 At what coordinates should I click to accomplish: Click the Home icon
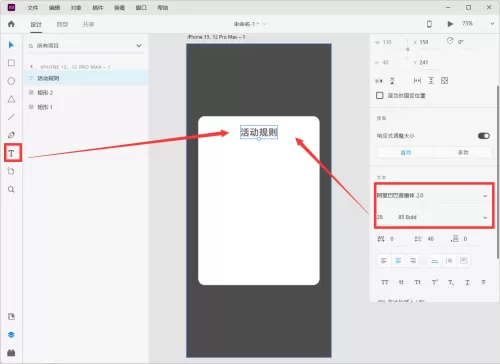pos(11,24)
